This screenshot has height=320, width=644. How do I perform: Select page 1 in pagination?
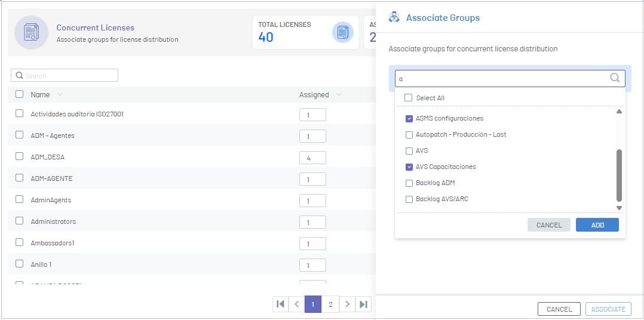point(313,304)
